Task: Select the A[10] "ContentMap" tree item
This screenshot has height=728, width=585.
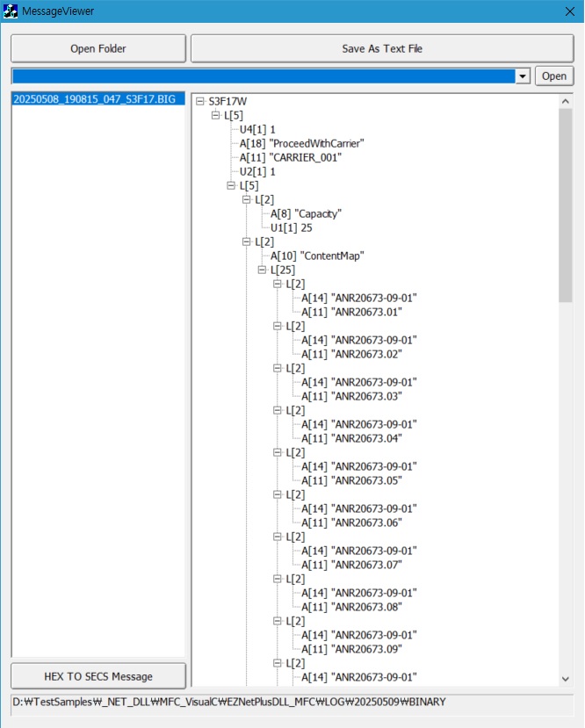Action: click(x=316, y=256)
